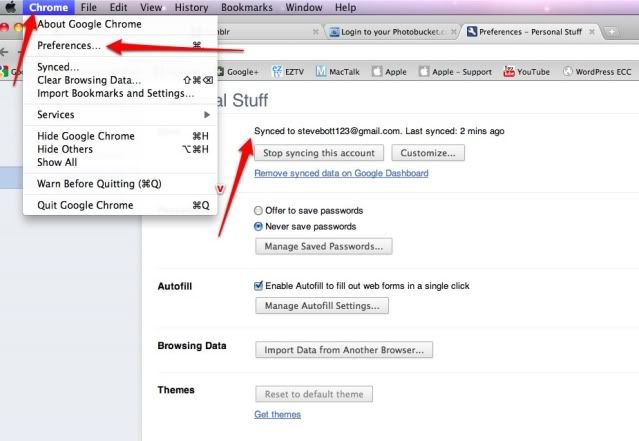Click the Autofill section heading

tap(175, 286)
